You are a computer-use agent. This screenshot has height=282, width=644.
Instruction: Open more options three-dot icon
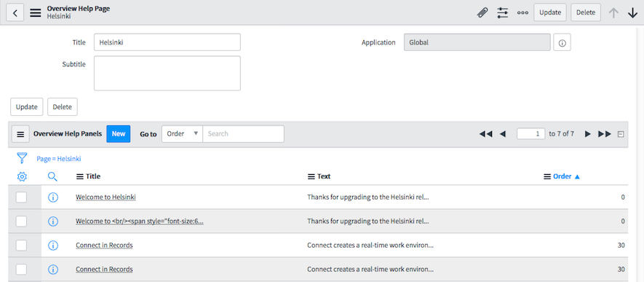522,12
